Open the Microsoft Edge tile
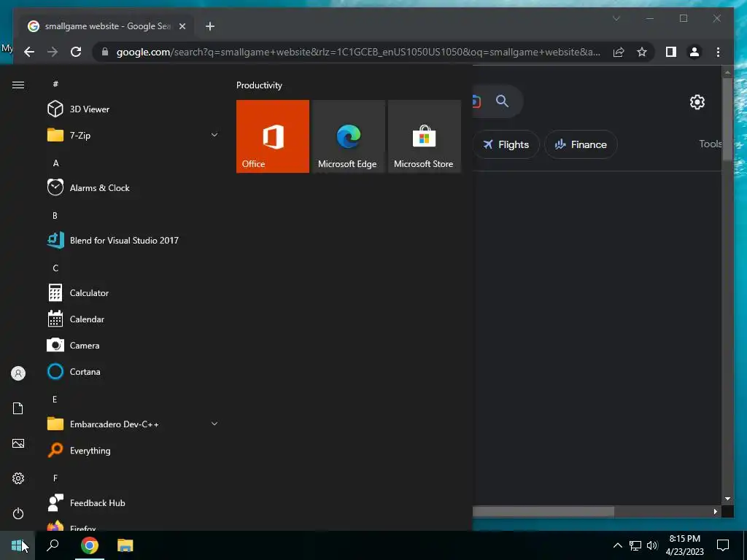The width and height of the screenshot is (747, 560). pyautogui.click(x=348, y=136)
